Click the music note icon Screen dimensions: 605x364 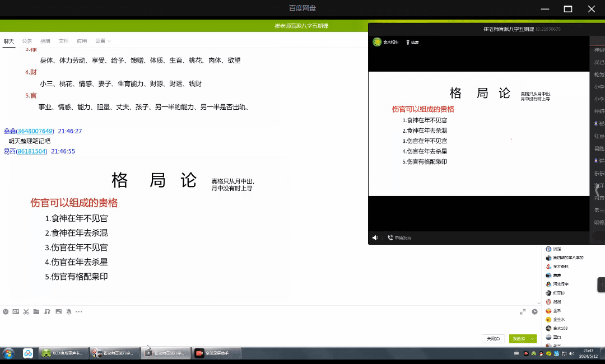tap(47, 311)
